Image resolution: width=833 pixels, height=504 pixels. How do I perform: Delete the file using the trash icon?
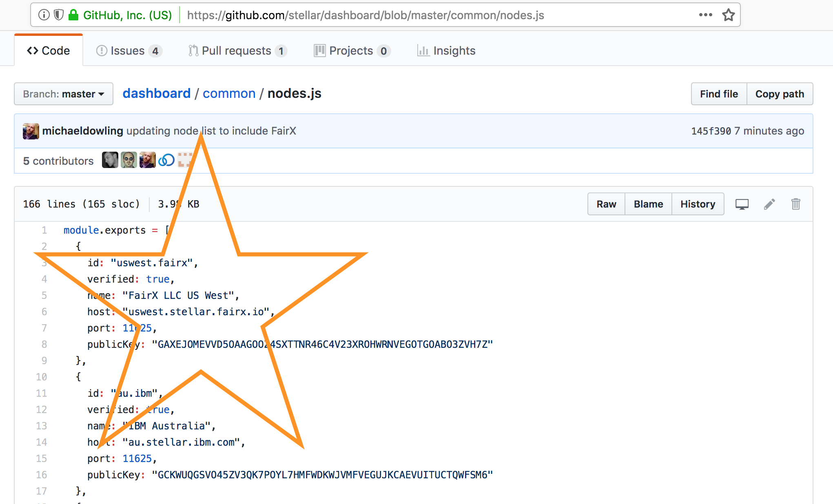795,204
